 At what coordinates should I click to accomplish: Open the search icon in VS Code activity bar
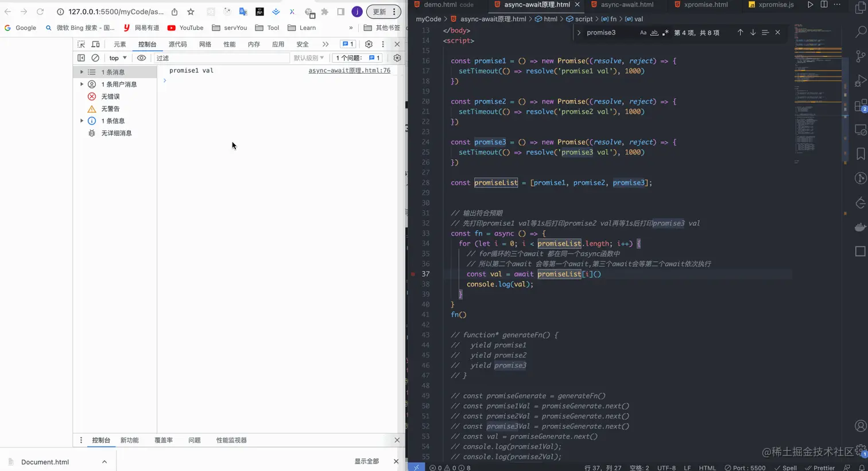(860, 32)
